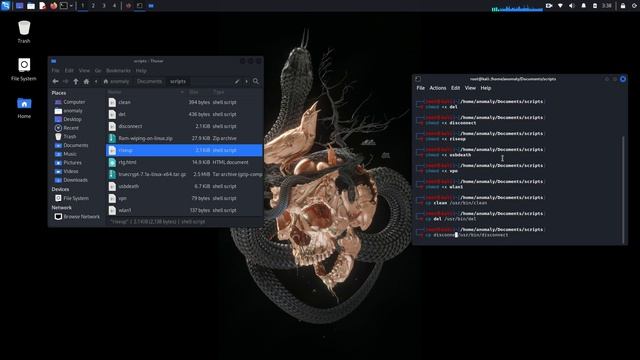640x360 pixels.
Task: Go to home folder in Thunar toolbar
Action: coord(86,81)
